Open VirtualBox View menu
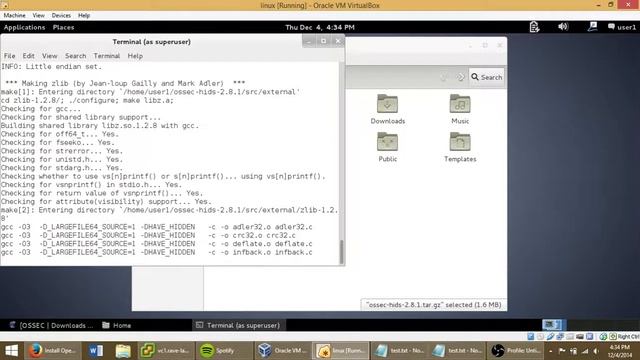Screen dimensions: 640x360 [x=39, y=16]
